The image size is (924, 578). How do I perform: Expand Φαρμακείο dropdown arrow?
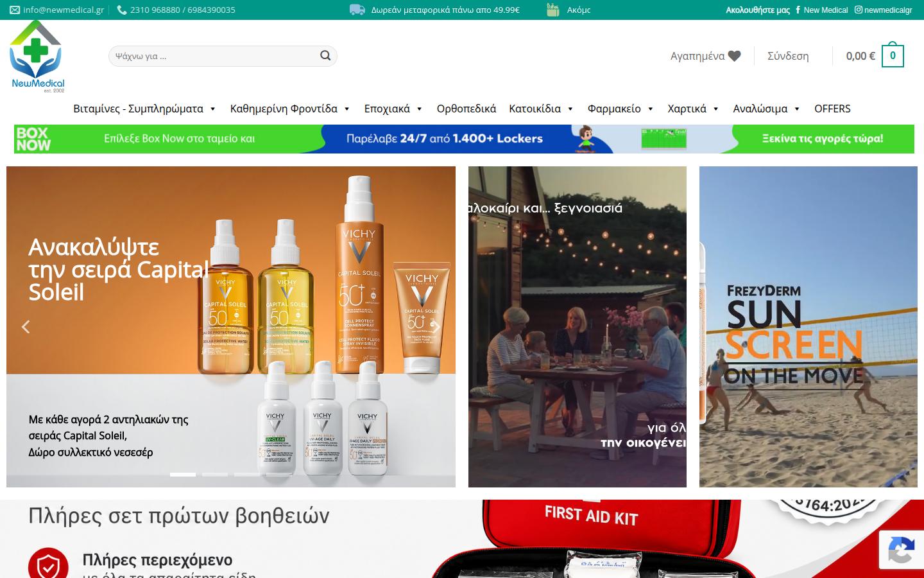click(651, 109)
